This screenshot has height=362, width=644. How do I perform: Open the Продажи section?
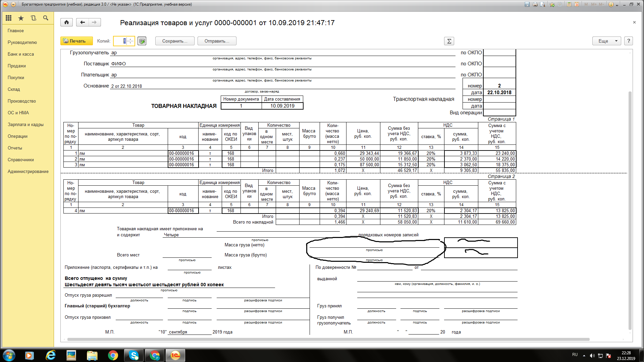[x=17, y=66]
